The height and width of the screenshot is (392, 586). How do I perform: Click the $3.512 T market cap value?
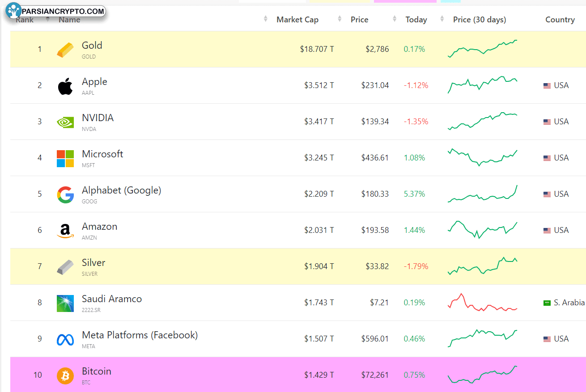click(319, 85)
